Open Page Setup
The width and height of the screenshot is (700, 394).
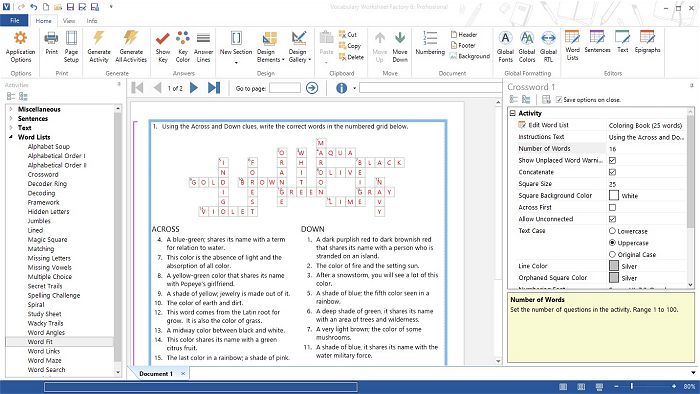tap(71, 46)
